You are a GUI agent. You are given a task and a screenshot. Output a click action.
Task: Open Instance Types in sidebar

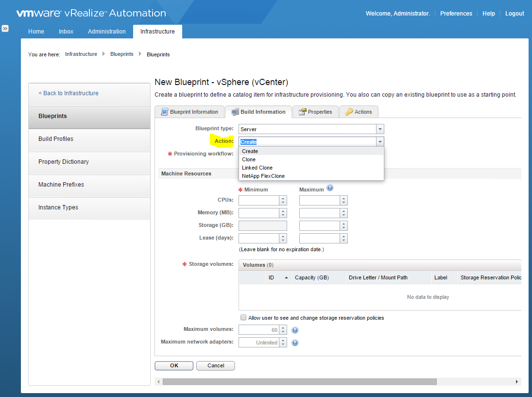point(89,207)
